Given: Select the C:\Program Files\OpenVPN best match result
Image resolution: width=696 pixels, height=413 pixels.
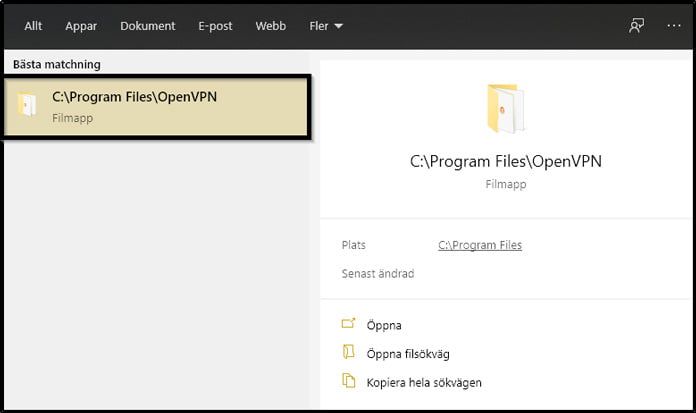Looking at the screenshot, I should [156, 107].
